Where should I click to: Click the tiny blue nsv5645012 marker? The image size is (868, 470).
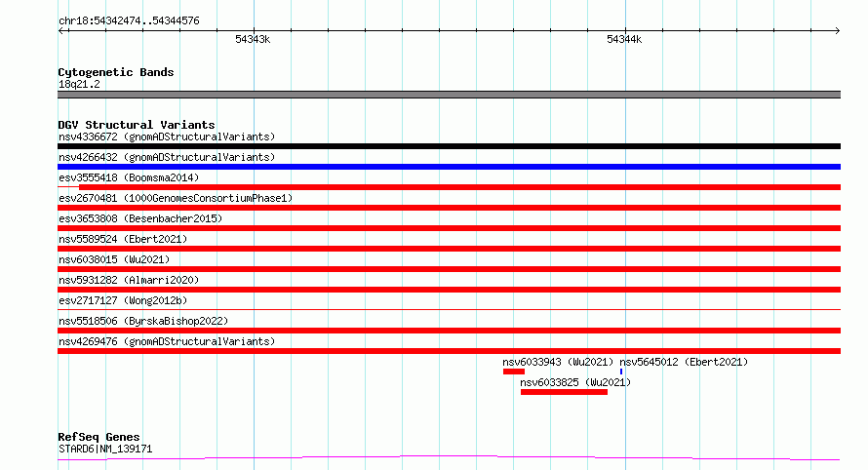coord(621,372)
